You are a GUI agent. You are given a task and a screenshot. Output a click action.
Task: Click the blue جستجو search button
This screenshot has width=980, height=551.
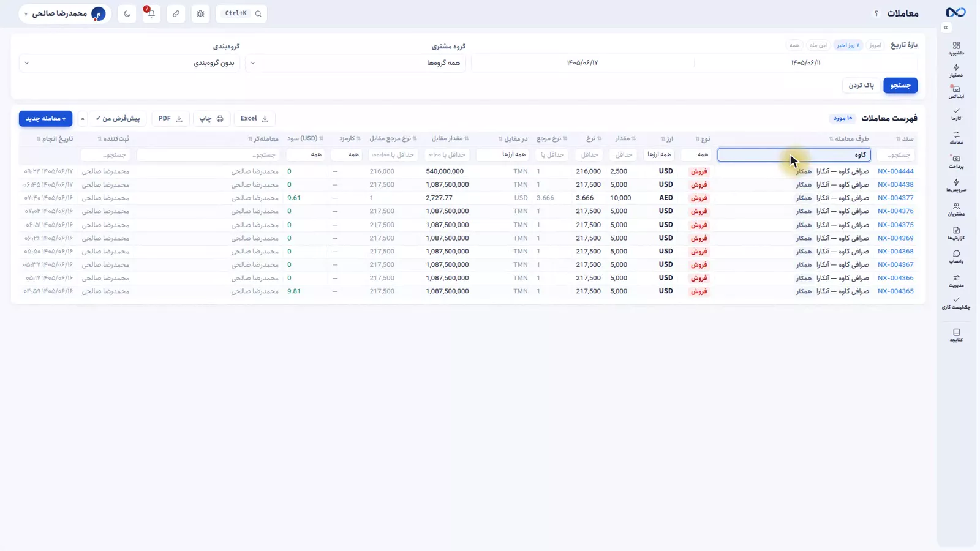[900, 86]
